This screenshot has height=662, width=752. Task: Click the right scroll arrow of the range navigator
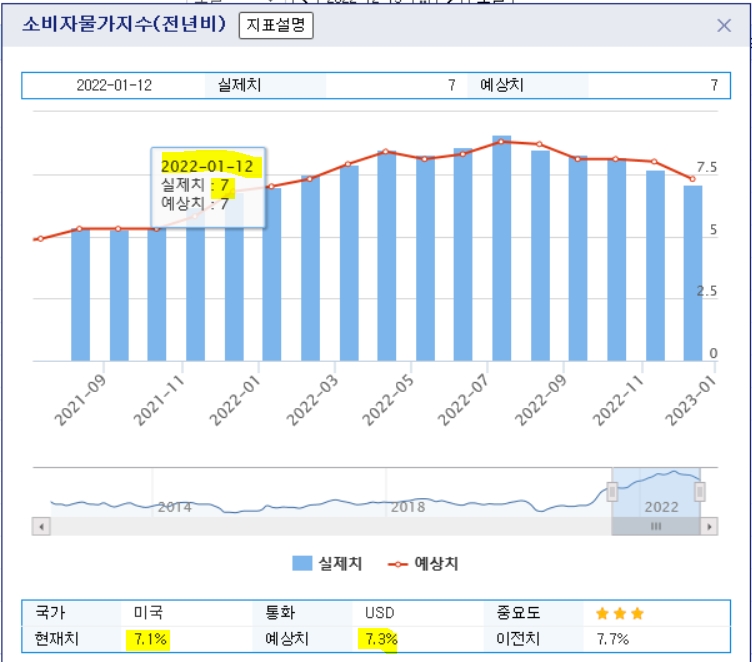(709, 526)
